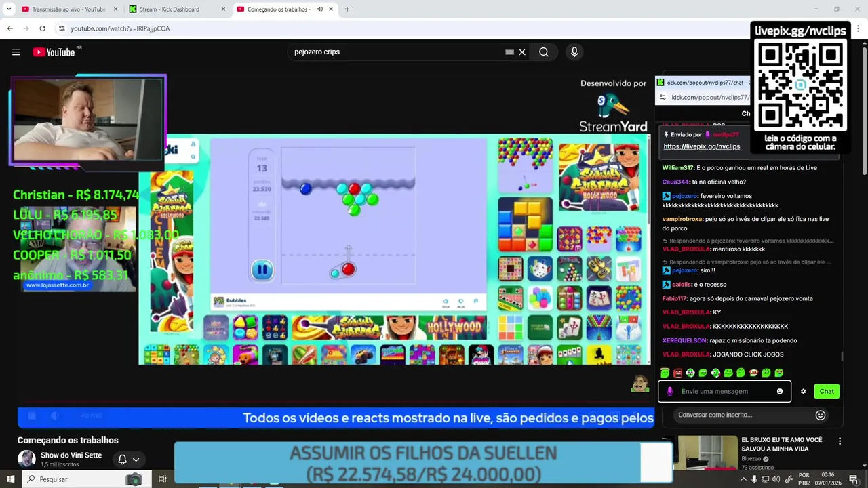Image resolution: width=868 pixels, height=488 pixels.
Task: Open Windows Start menu
Action: (x=12, y=479)
